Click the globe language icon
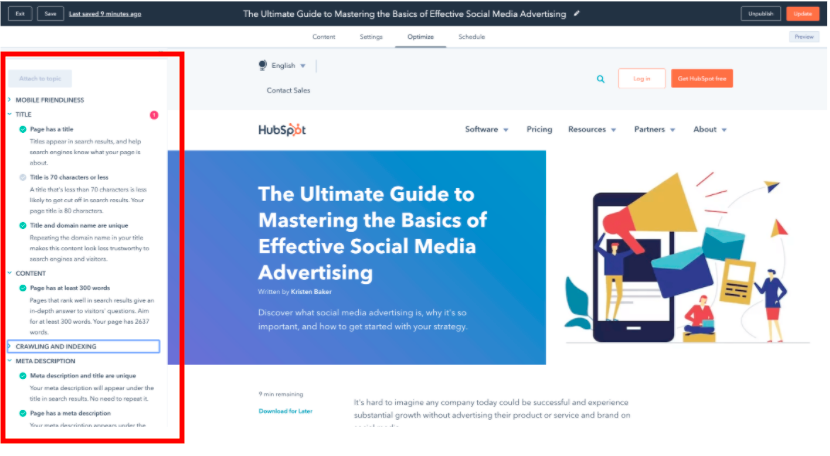830x456 pixels. [263, 65]
